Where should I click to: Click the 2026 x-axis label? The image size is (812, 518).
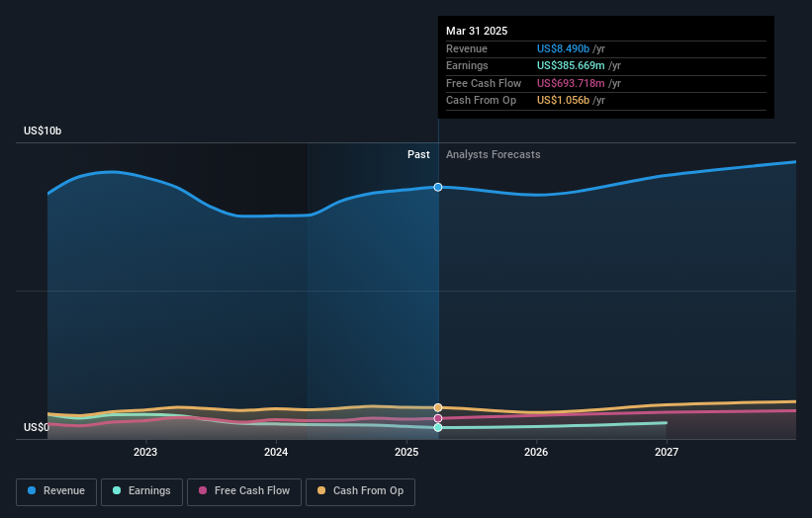(x=536, y=452)
